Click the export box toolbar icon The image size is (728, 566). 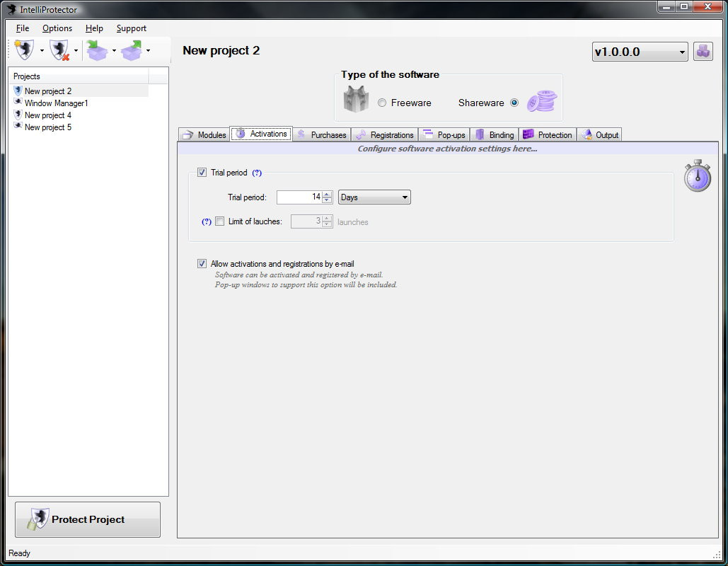tap(132, 50)
